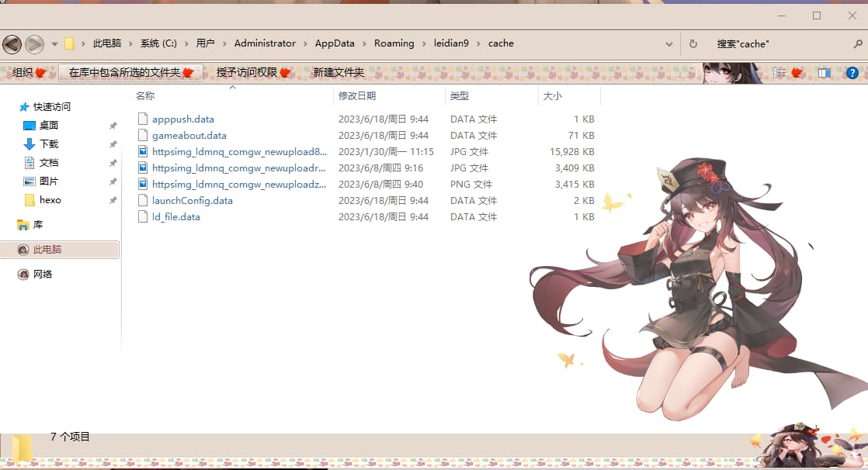Open 快速访问 in the sidebar
868x470 pixels.
[52, 107]
